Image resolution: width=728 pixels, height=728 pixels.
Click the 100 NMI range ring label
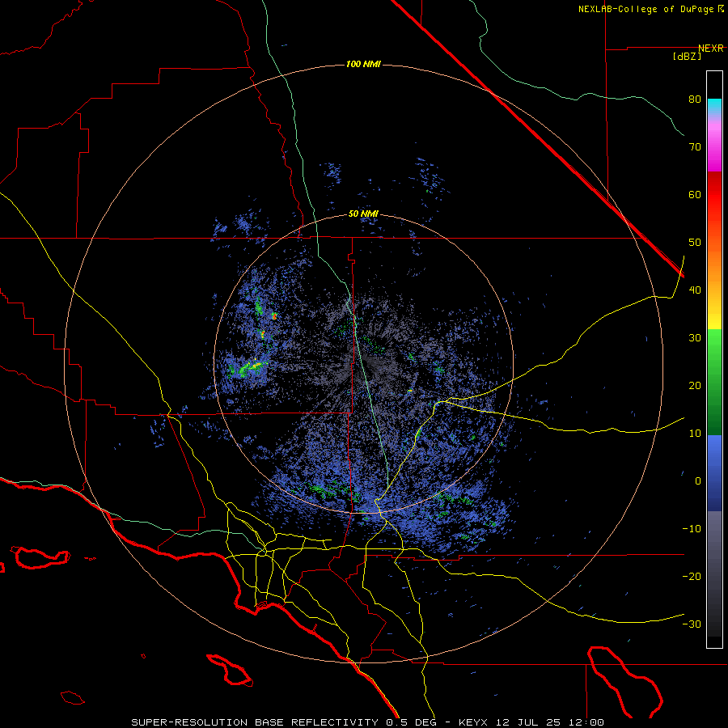363,64
